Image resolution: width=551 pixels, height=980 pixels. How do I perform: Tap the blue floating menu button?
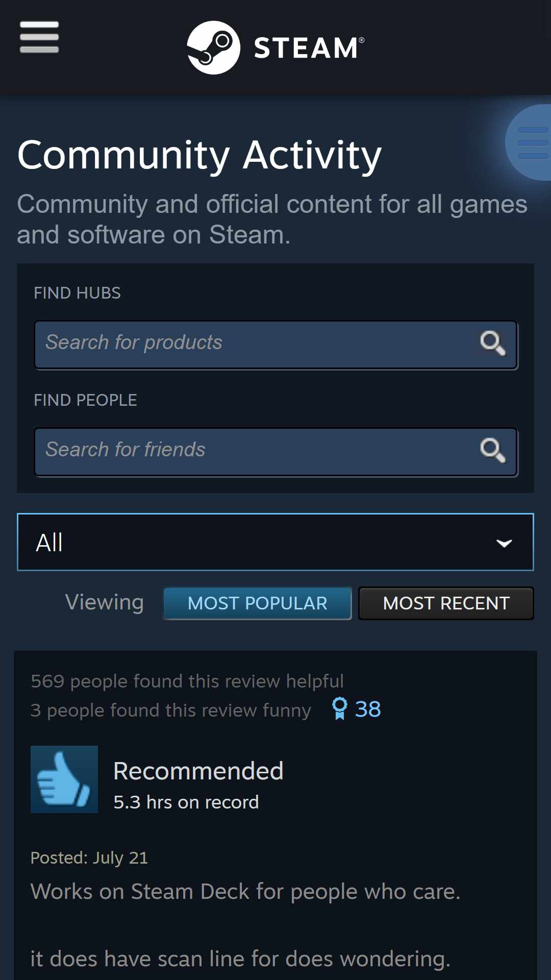(529, 142)
